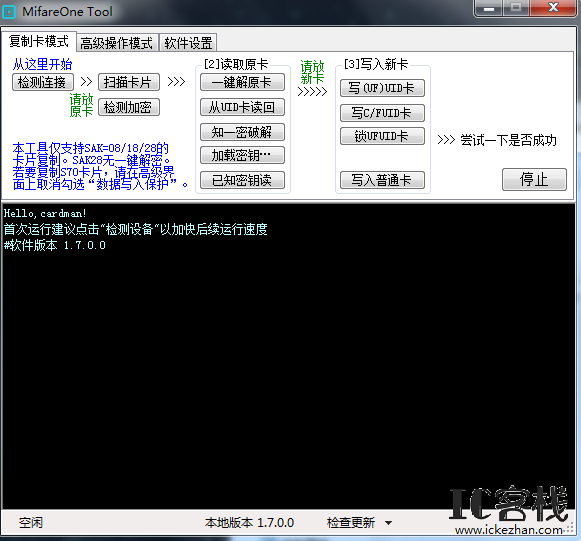Click the 检测加密 button
Screen dimensions: 581x541
[129, 107]
